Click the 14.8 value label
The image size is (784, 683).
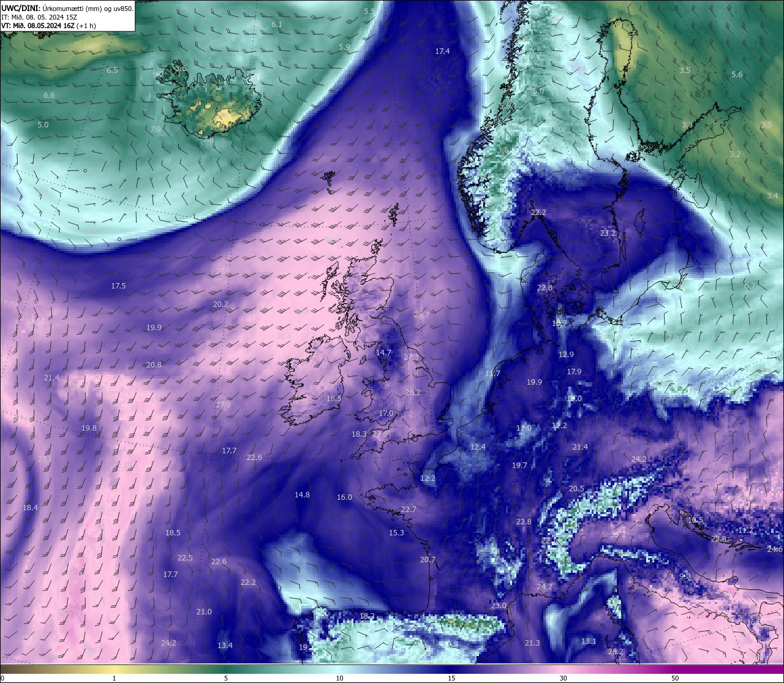(x=302, y=495)
